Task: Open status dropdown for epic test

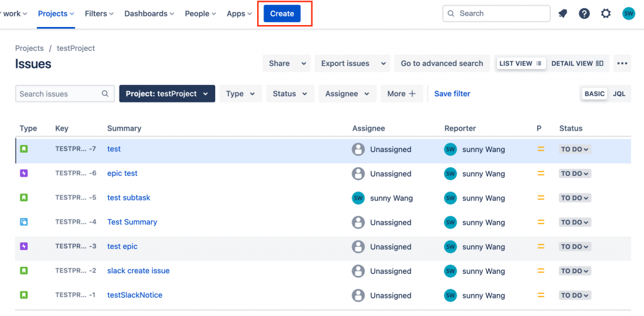Action: 575,173
